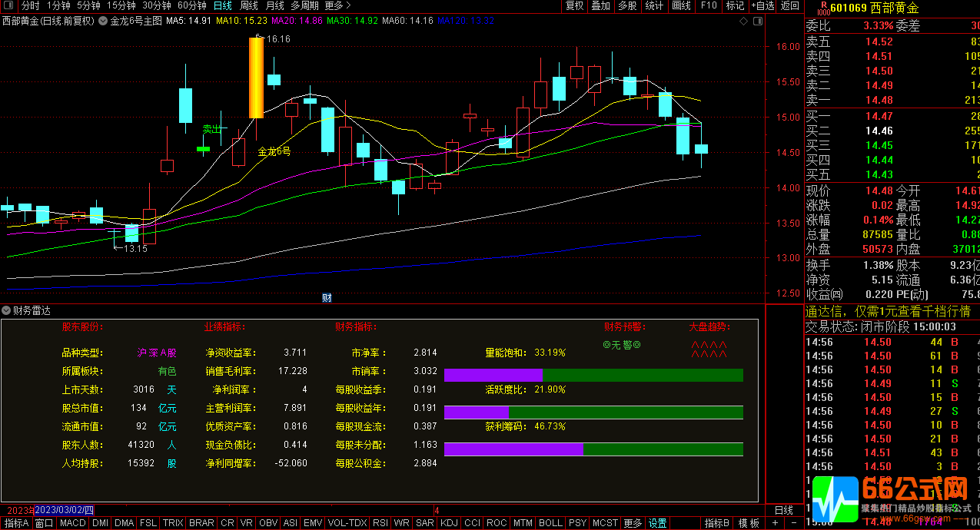Image resolution: width=980 pixels, height=530 pixels.
Task: Switch to 分时 intraday chart
Action: tap(30, 6)
